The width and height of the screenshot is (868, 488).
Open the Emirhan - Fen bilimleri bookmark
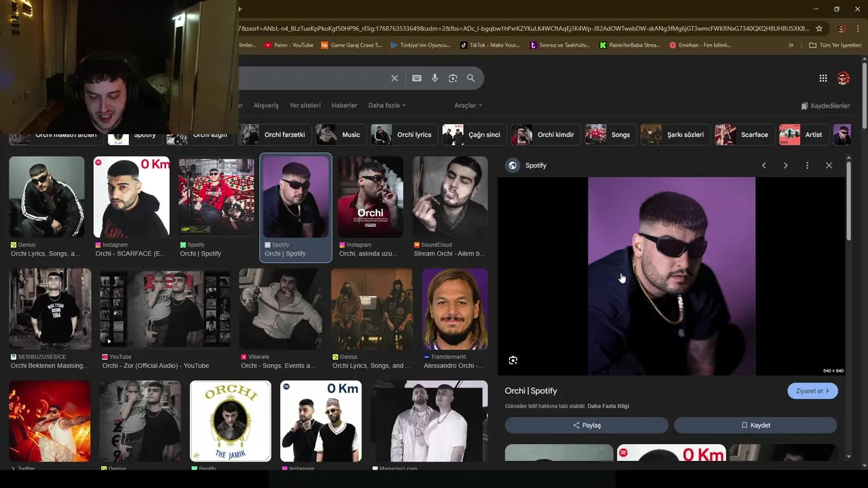tap(700, 45)
